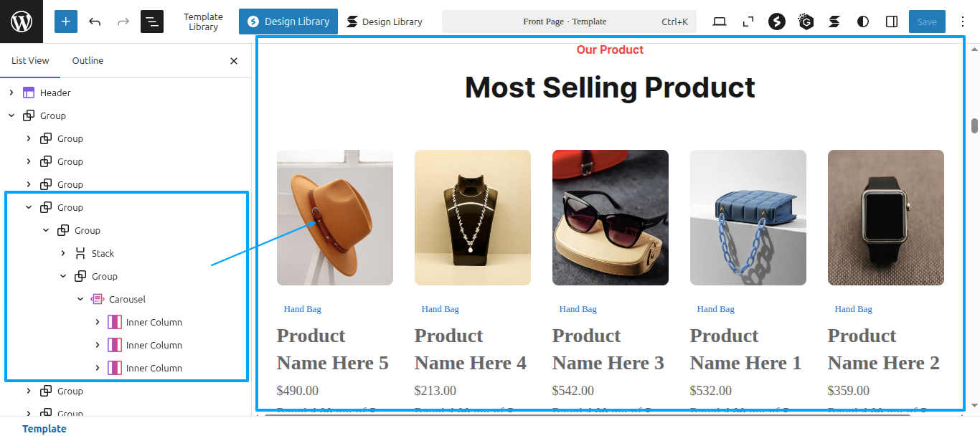This screenshot has height=441, width=980.
Task: Open the block inserter plus button
Action: (x=66, y=22)
